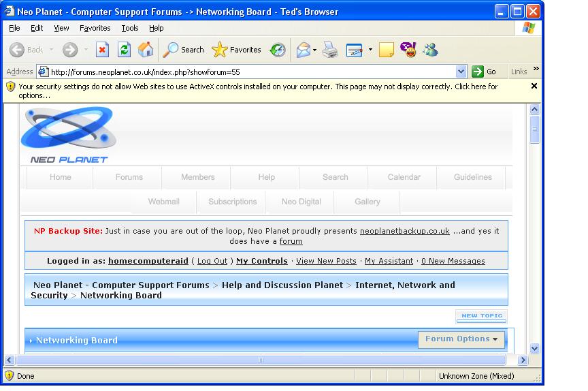The height and width of the screenshot is (391, 588).
Task: Select the Members navigation tab
Action: click(x=197, y=177)
